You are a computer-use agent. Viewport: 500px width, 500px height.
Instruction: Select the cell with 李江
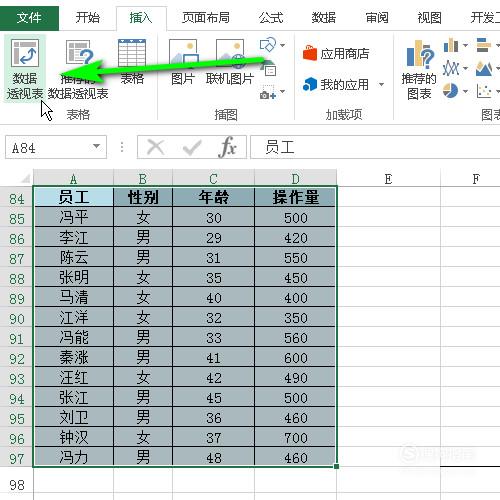(x=74, y=237)
